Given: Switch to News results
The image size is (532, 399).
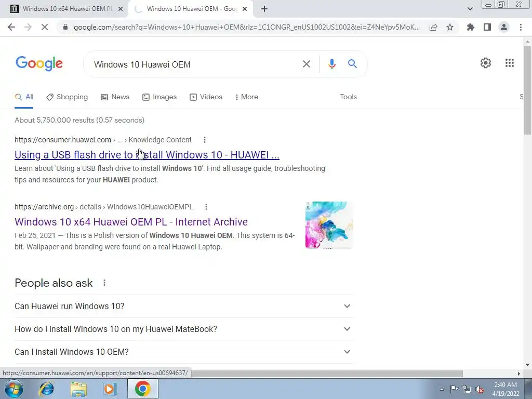Looking at the screenshot, I should pyautogui.click(x=115, y=97).
